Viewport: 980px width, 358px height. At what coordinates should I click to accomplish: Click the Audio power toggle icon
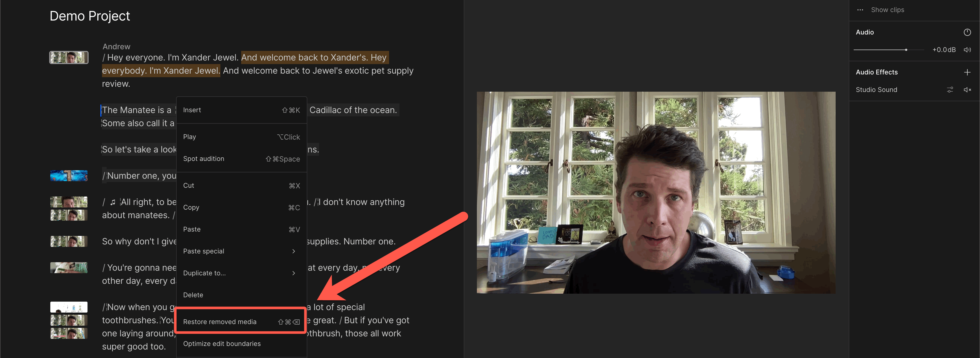click(x=967, y=32)
